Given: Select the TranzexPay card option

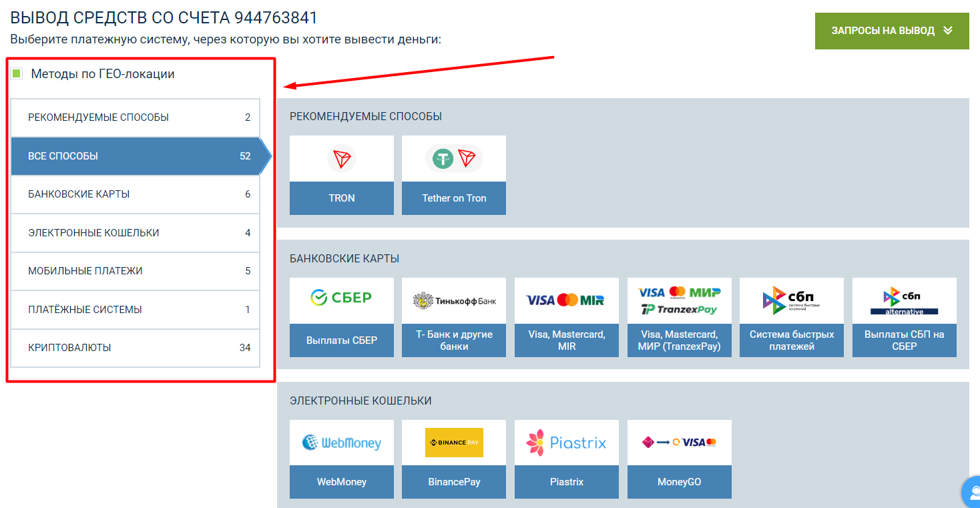Looking at the screenshot, I should [x=679, y=301].
